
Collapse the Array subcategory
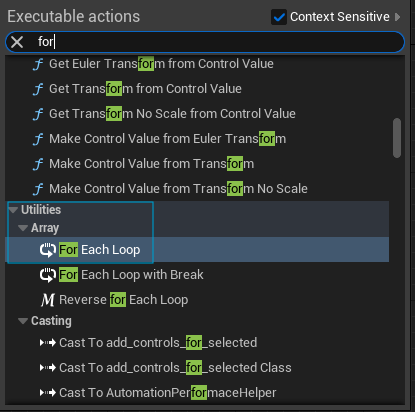point(23,228)
